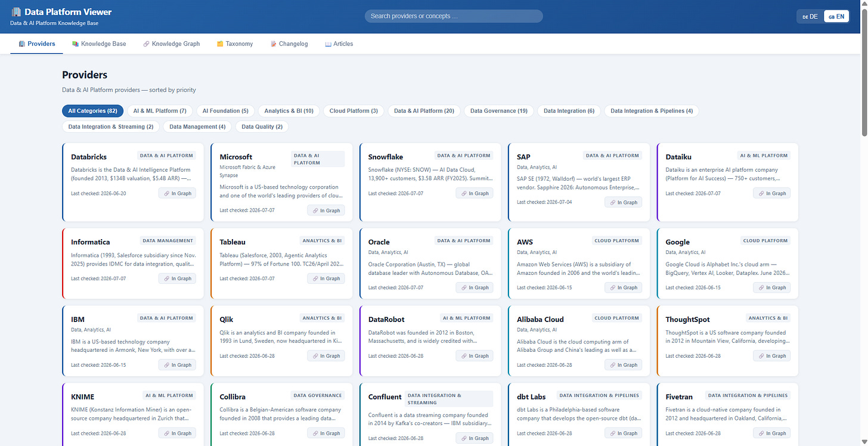Switch to the Articles tab
This screenshot has width=868, height=446.
pos(339,44)
